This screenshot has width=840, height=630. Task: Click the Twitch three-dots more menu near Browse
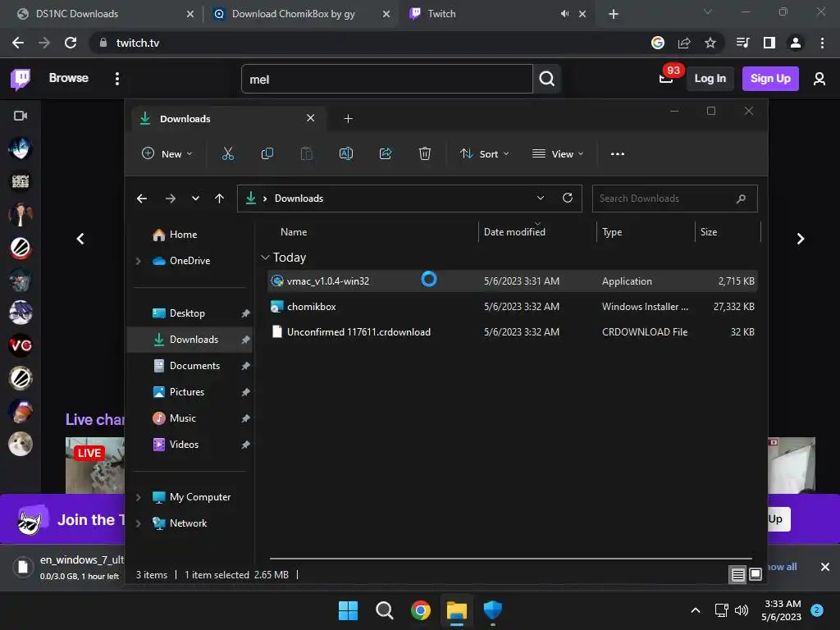coord(117,79)
